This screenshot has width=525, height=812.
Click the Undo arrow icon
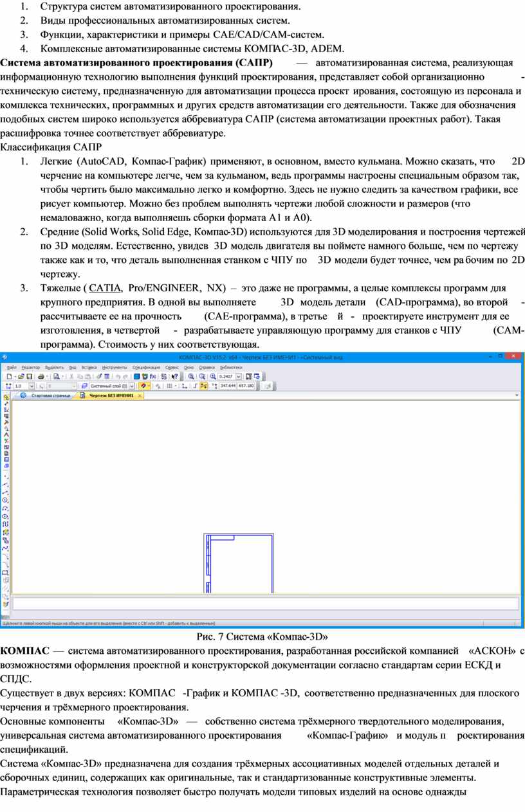coord(118,376)
